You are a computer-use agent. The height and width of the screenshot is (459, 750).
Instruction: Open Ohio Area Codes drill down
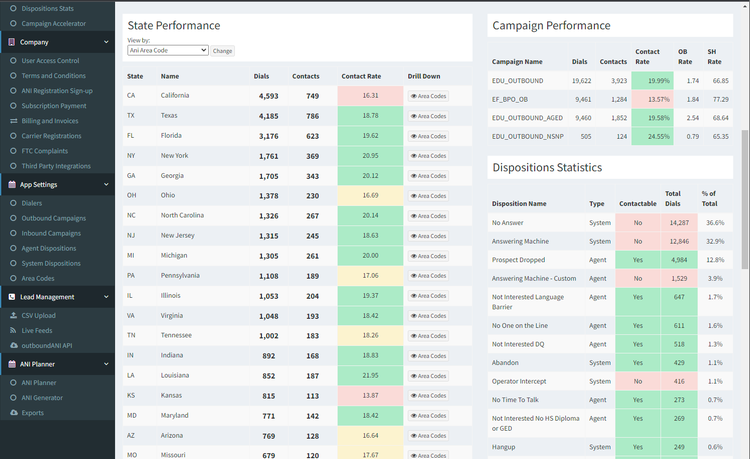click(x=429, y=196)
